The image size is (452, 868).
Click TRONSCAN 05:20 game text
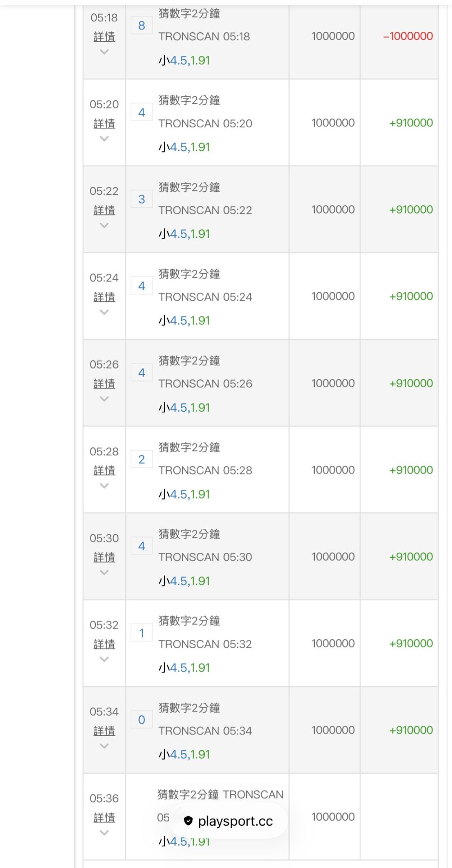(x=205, y=124)
